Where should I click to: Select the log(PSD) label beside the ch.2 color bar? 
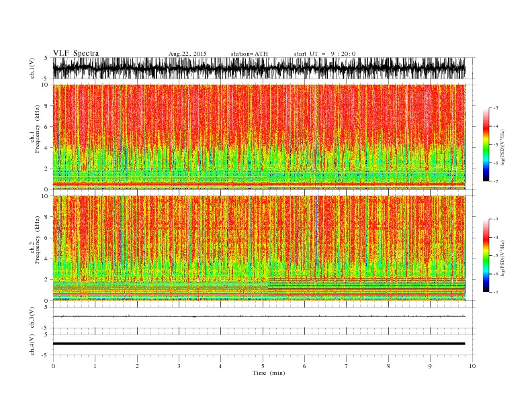(x=502, y=258)
